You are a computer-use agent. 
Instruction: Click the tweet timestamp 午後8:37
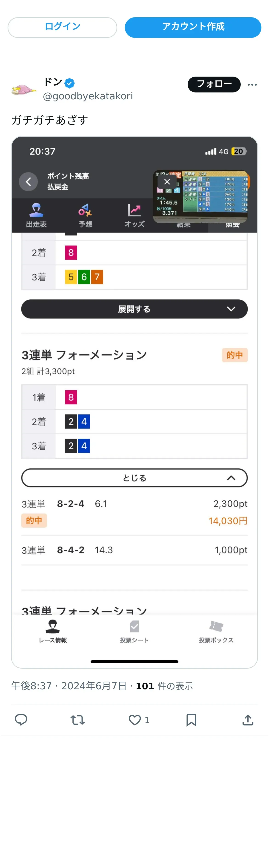pyautogui.click(x=31, y=686)
